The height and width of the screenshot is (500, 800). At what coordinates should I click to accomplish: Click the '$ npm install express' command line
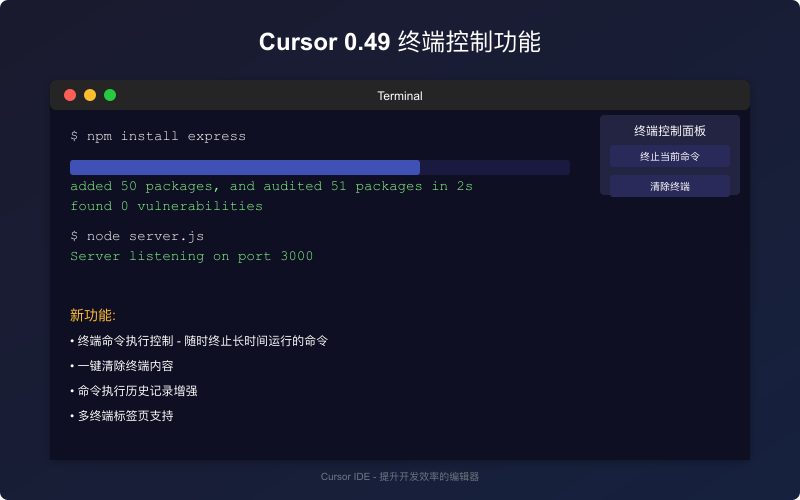pyautogui.click(x=158, y=136)
